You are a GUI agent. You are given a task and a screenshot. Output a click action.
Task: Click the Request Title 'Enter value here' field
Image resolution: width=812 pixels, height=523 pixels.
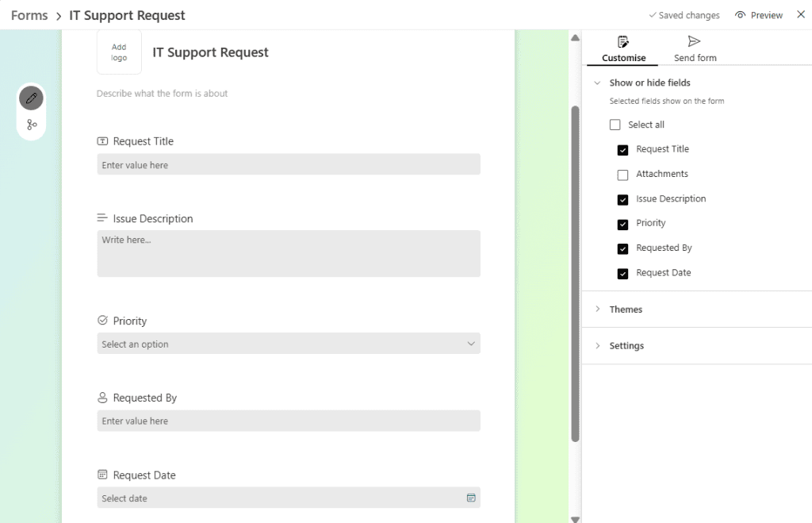click(288, 164)
